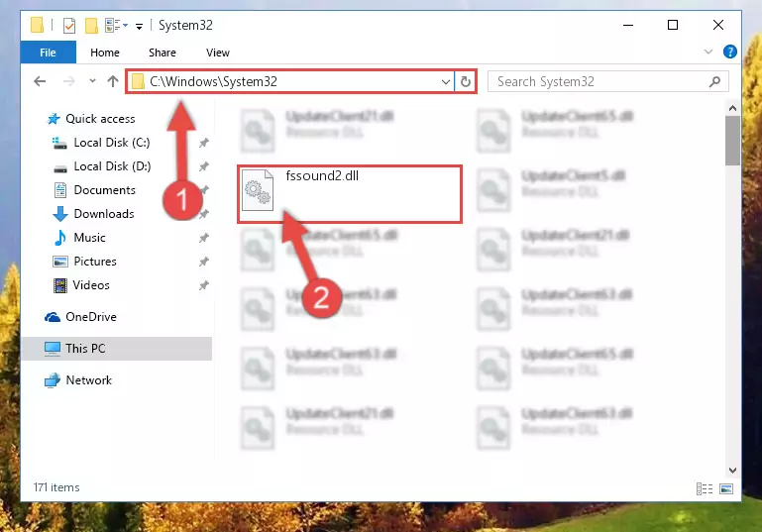Click the vertical scrollbar thumb
This screenshot has height=532, width=762.
pyautogui.click(x=732, y=141)
